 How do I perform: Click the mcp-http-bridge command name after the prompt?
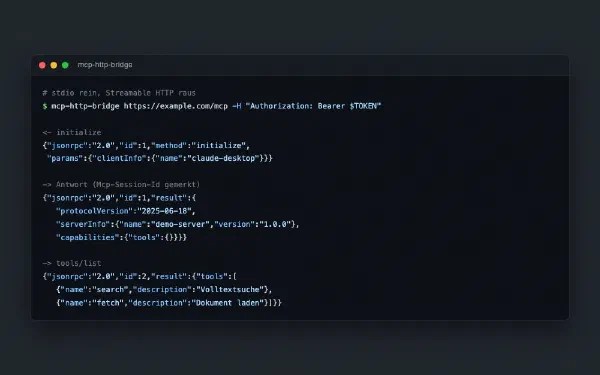[x=85, y=106]
